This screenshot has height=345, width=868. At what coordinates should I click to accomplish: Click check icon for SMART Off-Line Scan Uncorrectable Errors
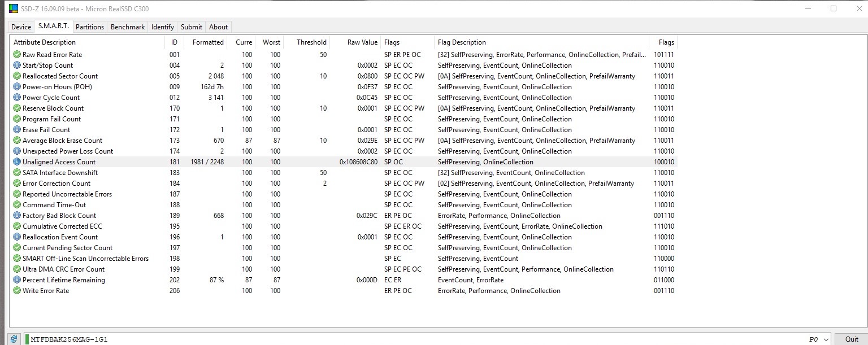(x=17, y=259)
